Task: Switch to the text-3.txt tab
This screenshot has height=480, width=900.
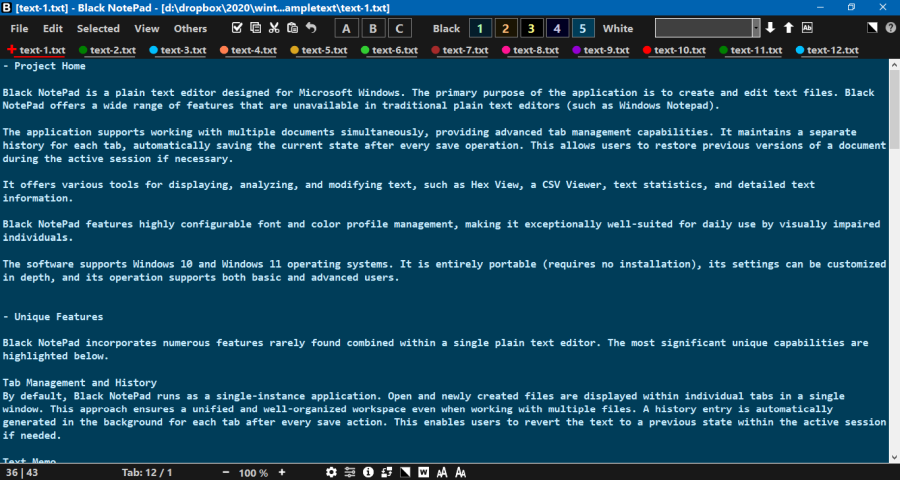Action: [x=177, y=50]
